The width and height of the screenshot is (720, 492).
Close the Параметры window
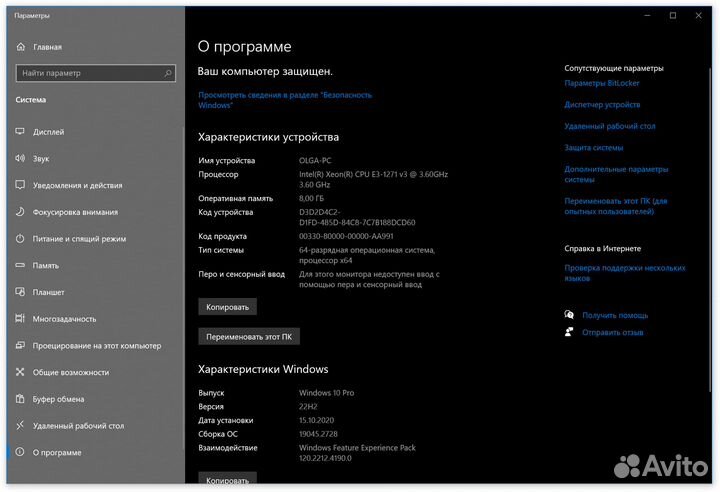coord(698,16)
